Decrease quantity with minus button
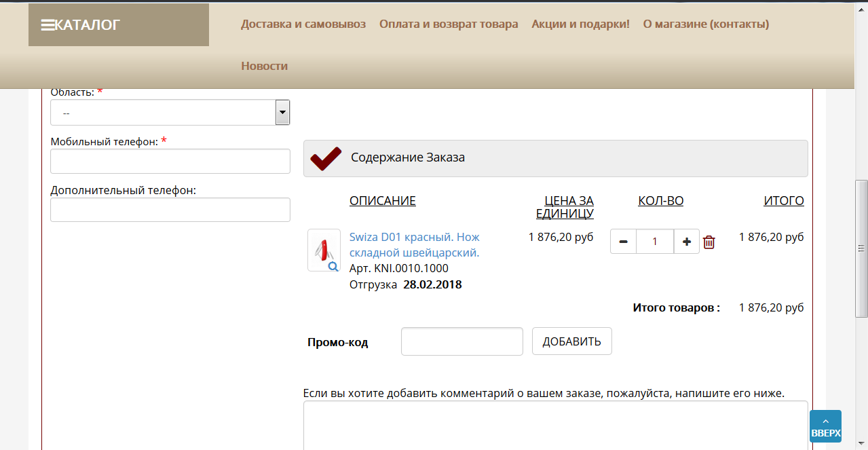Viewport: 868px width, 450px height. click(623, 242)
